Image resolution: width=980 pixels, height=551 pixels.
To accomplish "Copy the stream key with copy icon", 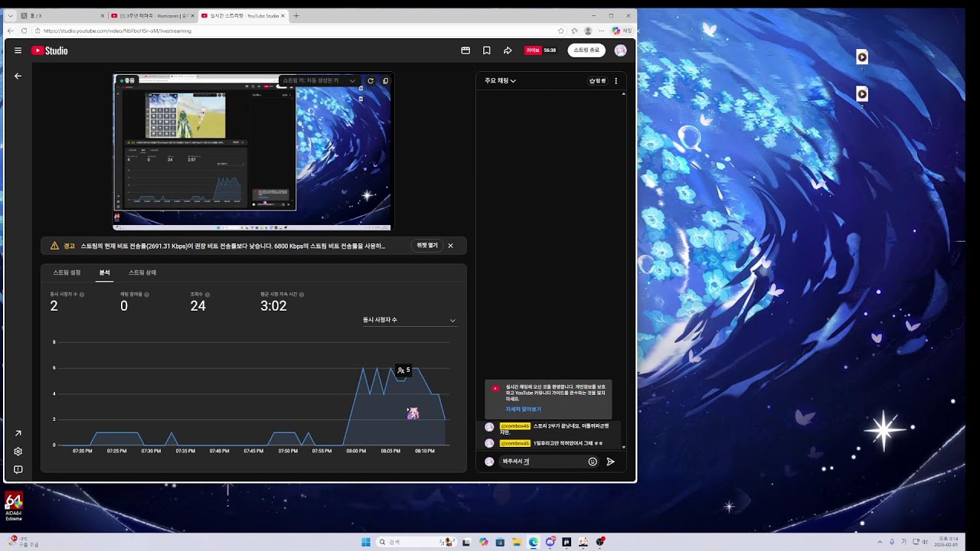I will 385,80.
